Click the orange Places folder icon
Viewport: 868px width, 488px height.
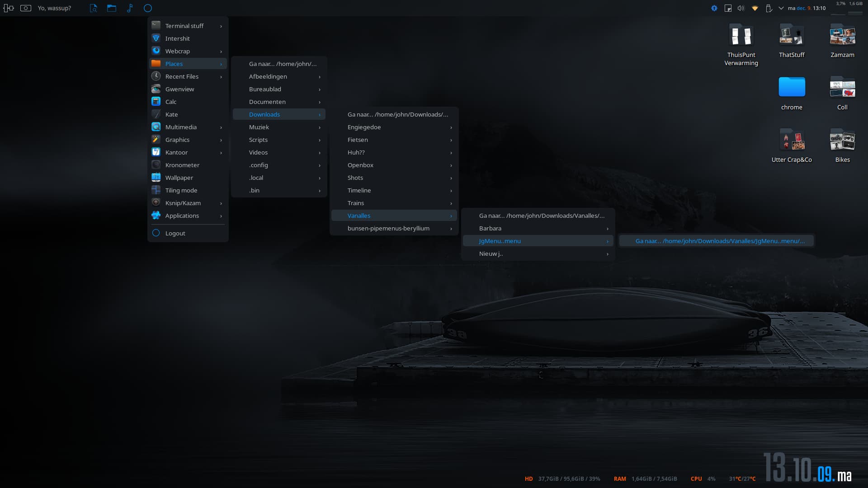pyautogui.click(x=156, y=64)
